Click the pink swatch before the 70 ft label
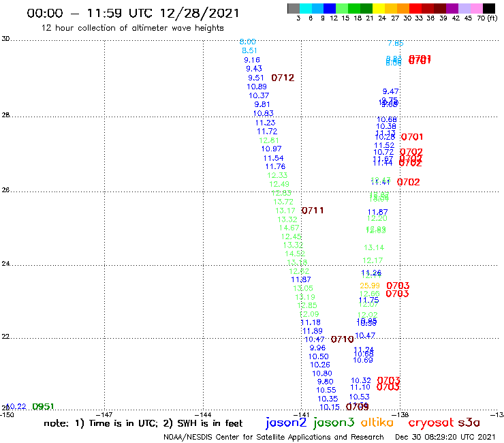 (x=477, y=8)
